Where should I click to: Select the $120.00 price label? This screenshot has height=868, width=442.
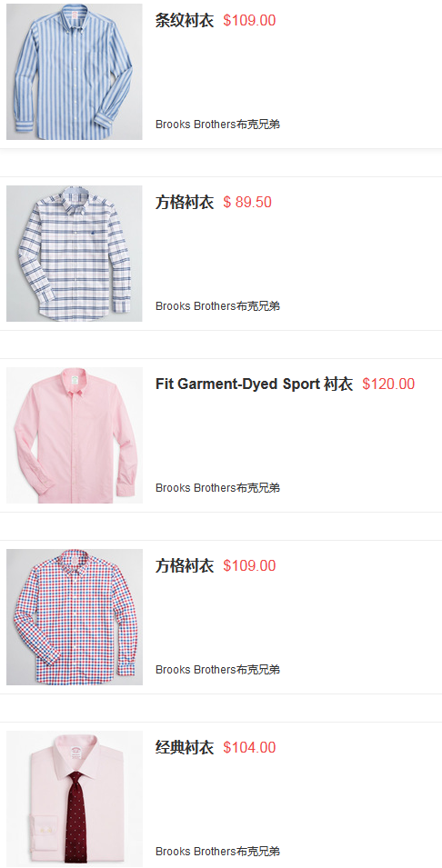coord(388,384)
